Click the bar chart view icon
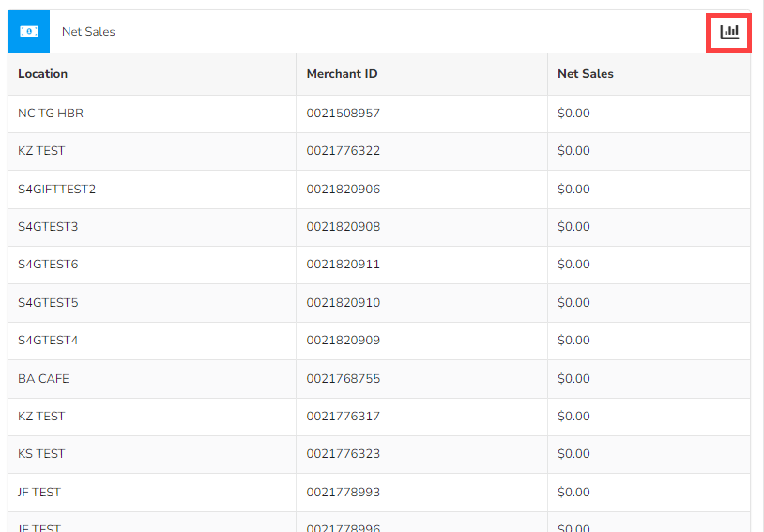 (x=729, y=32)
